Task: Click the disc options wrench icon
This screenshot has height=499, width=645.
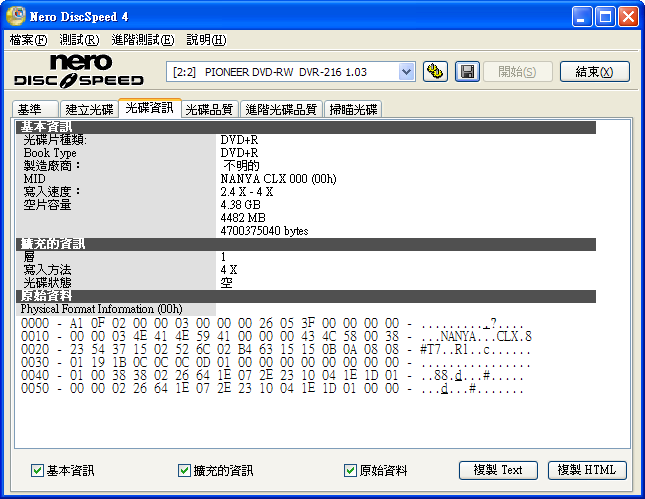Action: pos(435,71)
